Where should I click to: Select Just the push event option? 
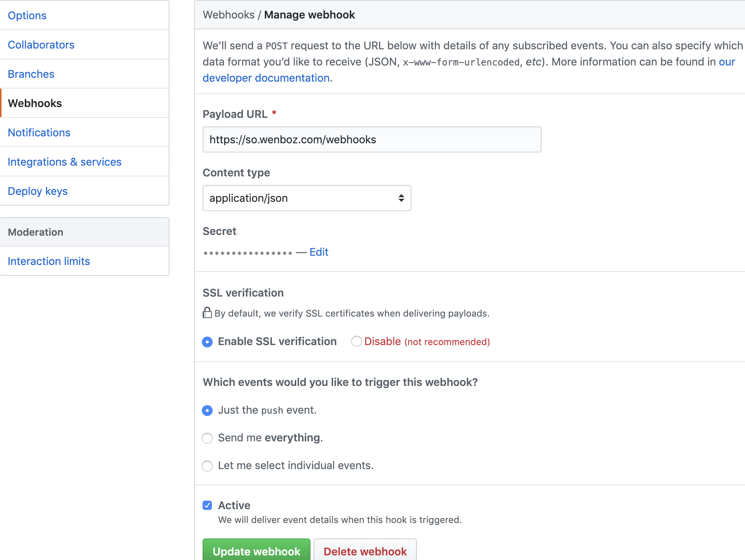pyautogui.click(x=208, y=410)
